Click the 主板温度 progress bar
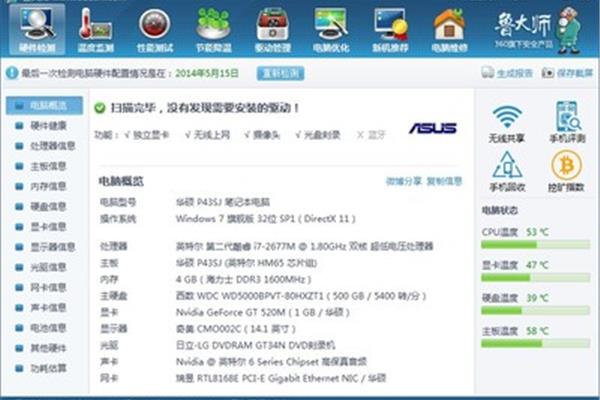Viewport: 600px width, 400px height. click(x=535, y=343)
